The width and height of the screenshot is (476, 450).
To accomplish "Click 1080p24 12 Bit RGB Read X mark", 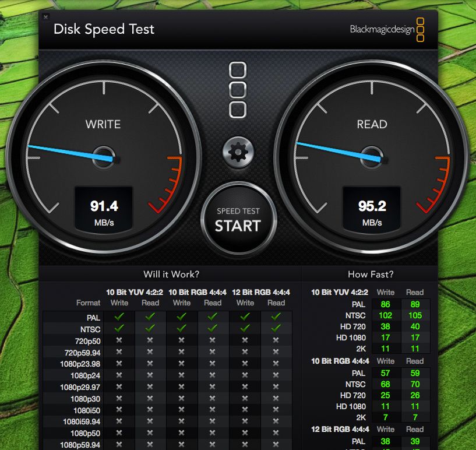I will [x=276, y=375].
